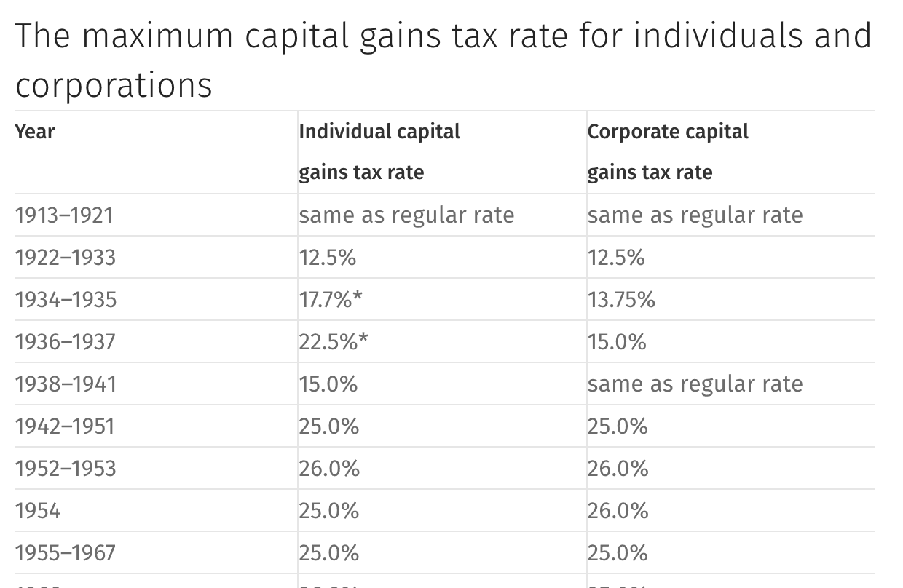The image size is (903, 588).
Task: Click the Year column header
Action: 35,132
